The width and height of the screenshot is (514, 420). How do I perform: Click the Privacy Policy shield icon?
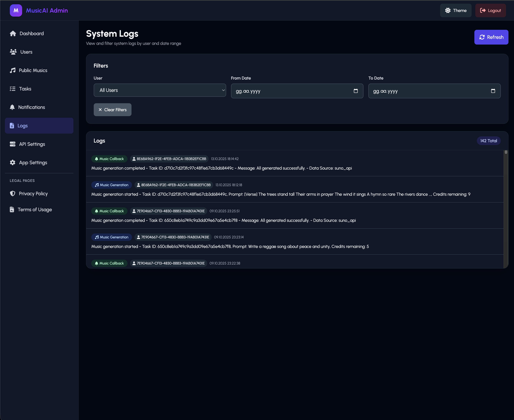tap(13, 194)
